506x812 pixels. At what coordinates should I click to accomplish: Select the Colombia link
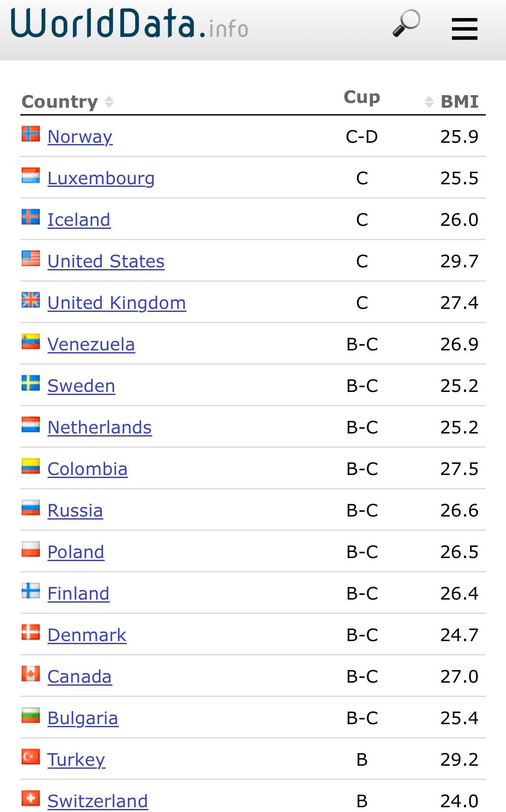pyautogui.click(x=87, y=469)
